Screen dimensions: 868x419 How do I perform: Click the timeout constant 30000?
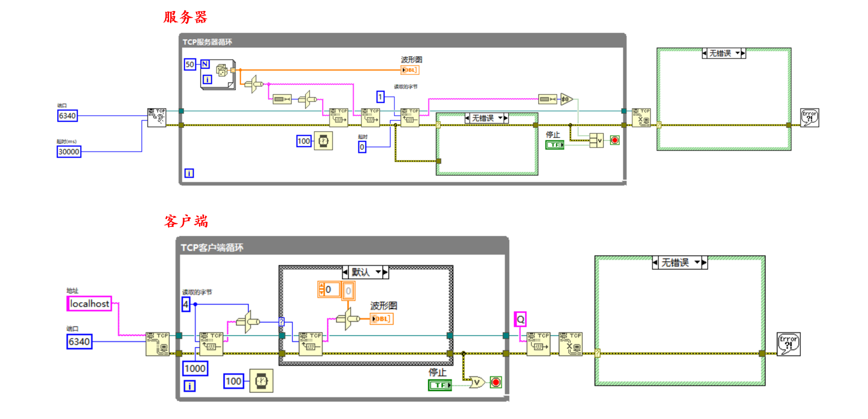(69, 151)
